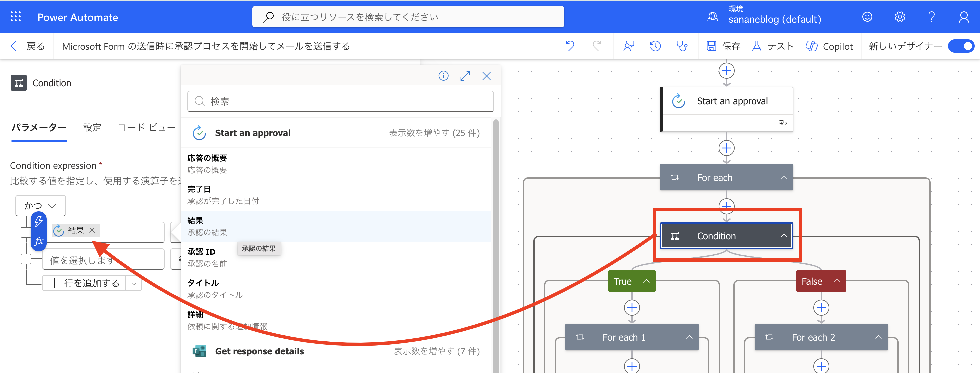
Task: Open the account profile icon
Action: 964,17
